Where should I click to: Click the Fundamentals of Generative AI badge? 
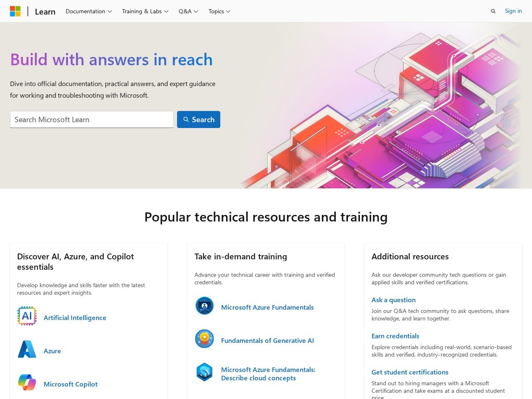click(204, 339)
